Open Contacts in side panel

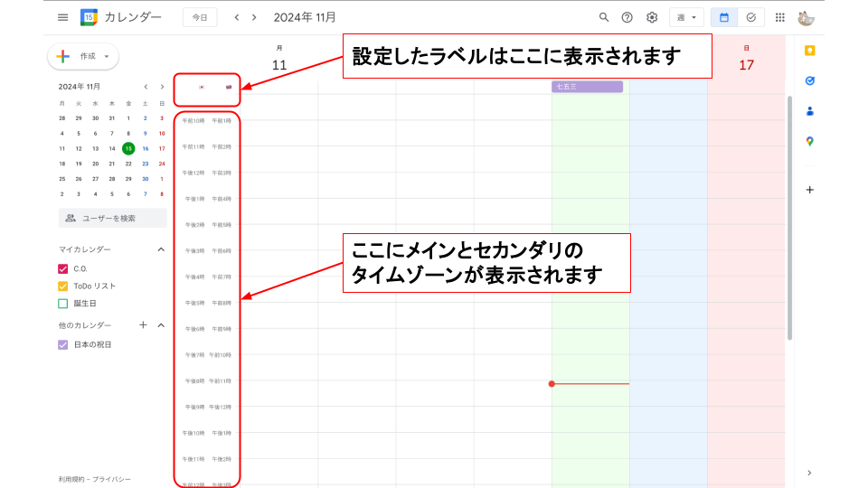pyautogui.click(x=809, y=111)
